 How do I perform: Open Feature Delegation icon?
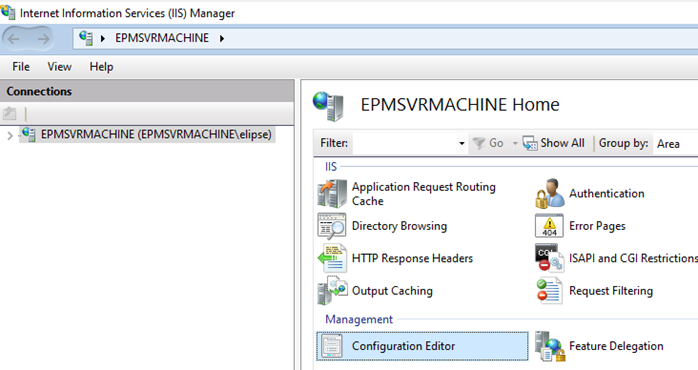click(550, 346)
